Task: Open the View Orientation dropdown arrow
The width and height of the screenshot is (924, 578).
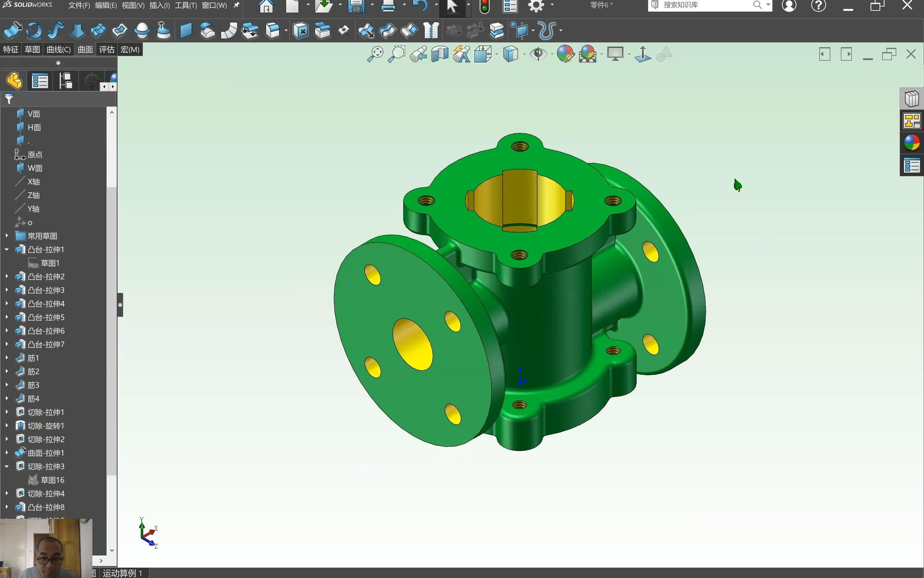Action: 496,54
